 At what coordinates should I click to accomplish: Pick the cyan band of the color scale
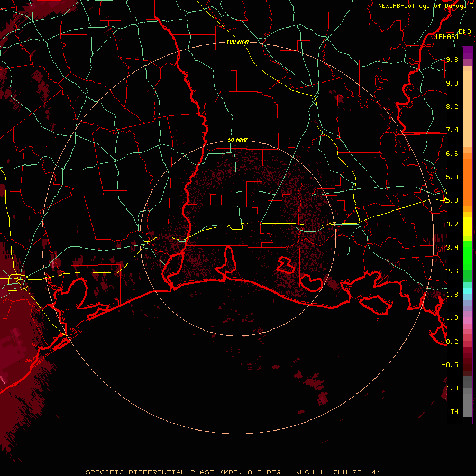tap(467, 291)
